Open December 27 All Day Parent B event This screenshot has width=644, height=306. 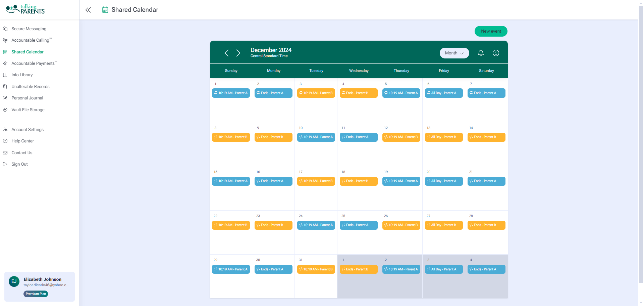pyautogui.click(x=444, y=225)
